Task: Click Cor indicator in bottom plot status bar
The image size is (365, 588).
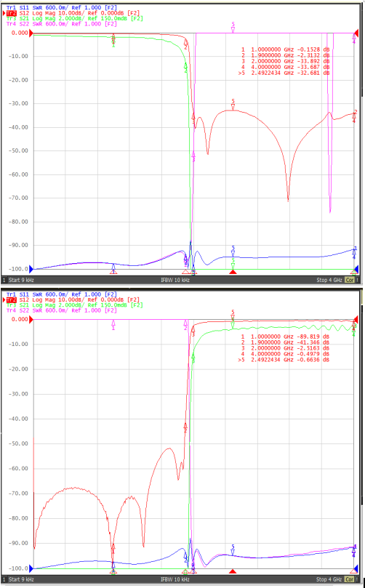Action: (x=349, y=579)
